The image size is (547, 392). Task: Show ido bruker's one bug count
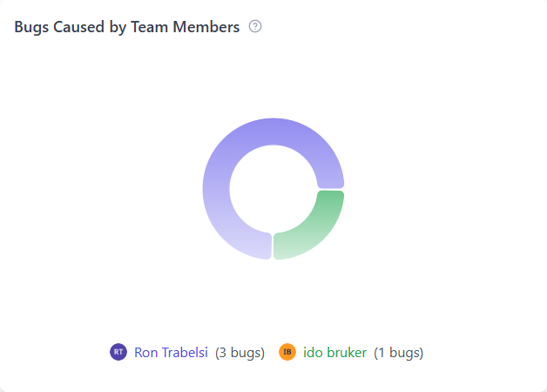398,353
